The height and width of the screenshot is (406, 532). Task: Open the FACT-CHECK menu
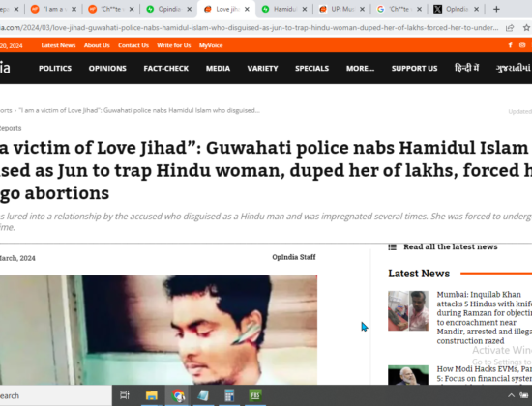click(x=166, y=69)
